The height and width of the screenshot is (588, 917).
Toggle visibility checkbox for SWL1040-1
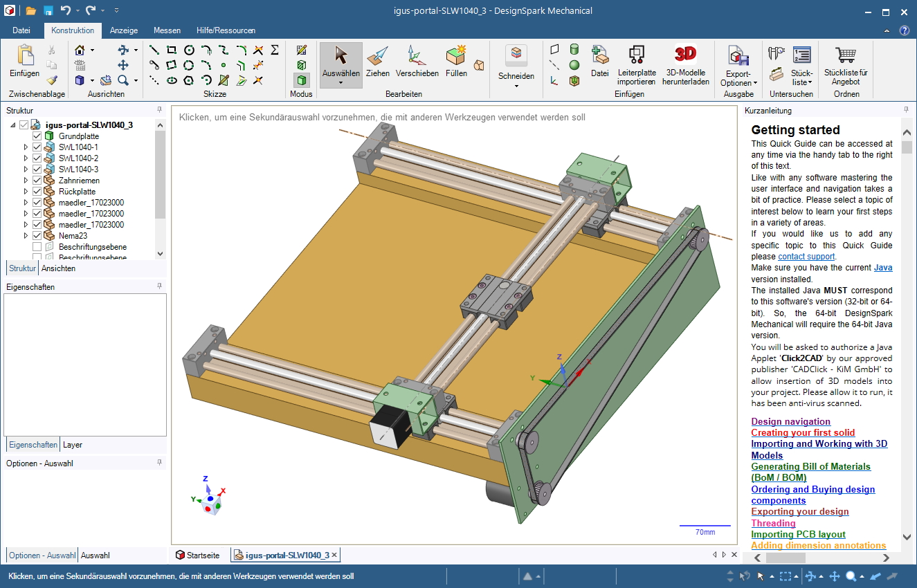tap(37, 147)
